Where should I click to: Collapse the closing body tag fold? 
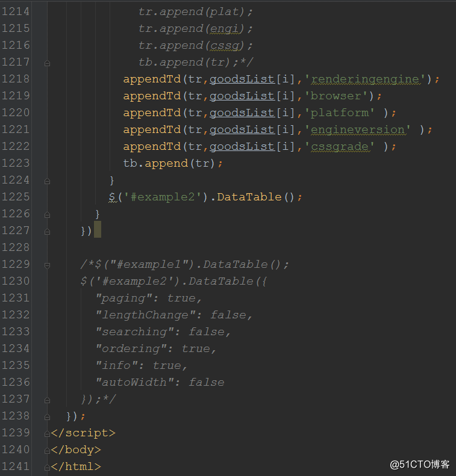[x=47, y=451]
